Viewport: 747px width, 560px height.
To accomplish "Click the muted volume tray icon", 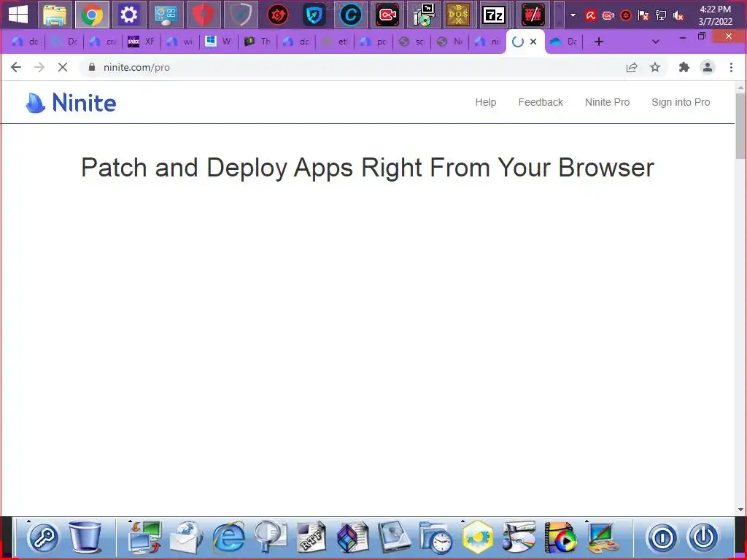I will pos(678,16).
